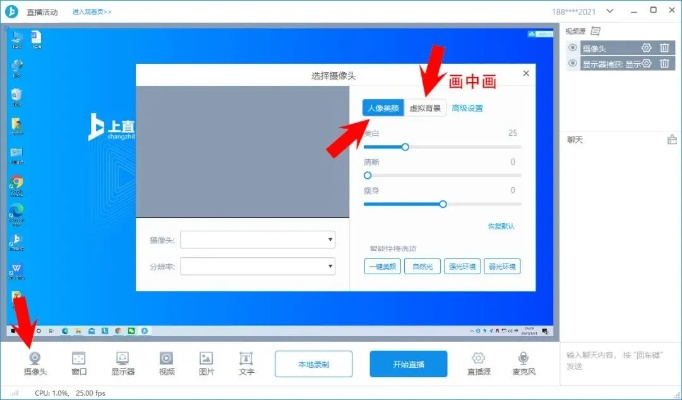Select the 人像美颜 tab
The height and width of the screenshot is (400, 682).
pyautogui.click(x=383, y=108)
